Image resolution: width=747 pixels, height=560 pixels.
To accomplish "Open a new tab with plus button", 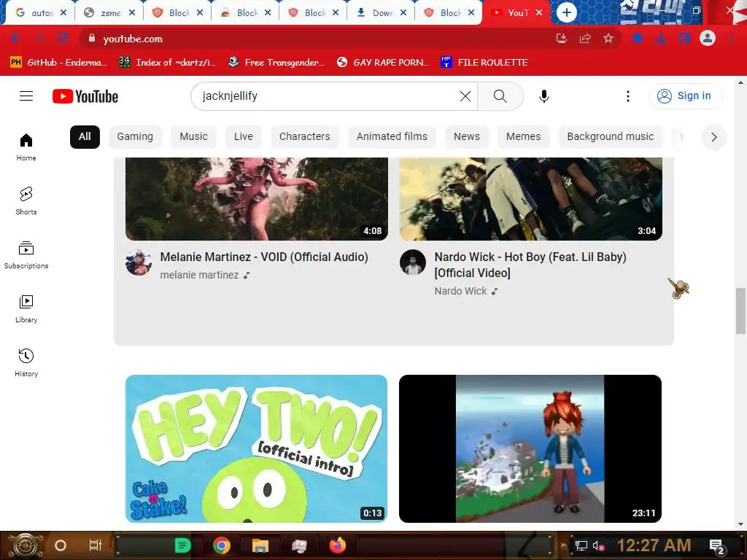I will pos(566,12).
